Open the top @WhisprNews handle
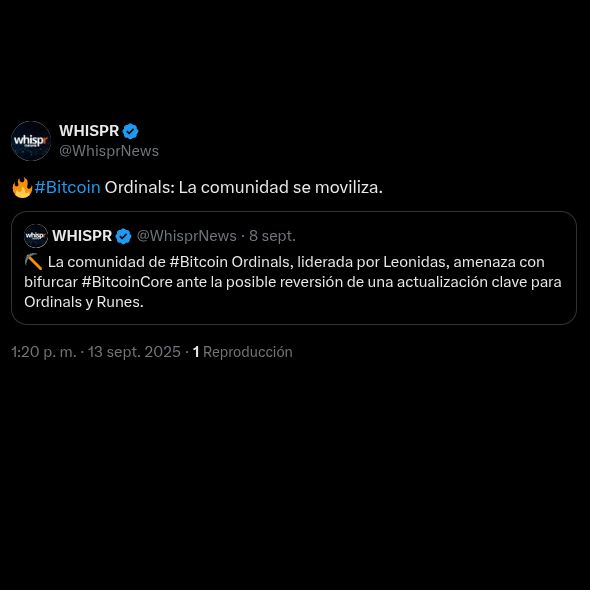 click(x=109, y=151)
